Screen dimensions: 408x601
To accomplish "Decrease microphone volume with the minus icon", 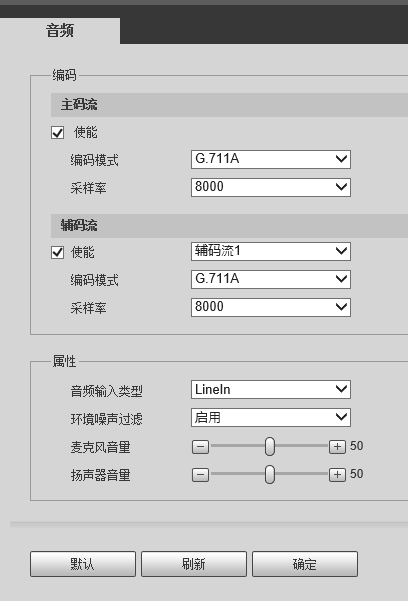I will [200, 447].
